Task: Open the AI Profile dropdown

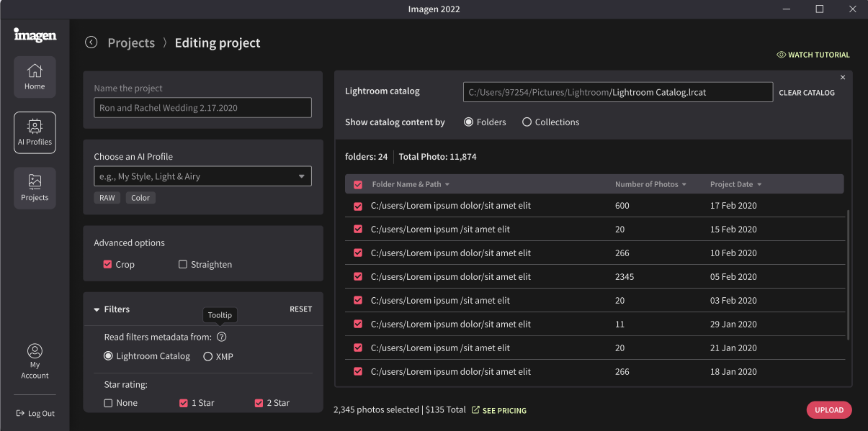Action: click(x=202, y=176)
